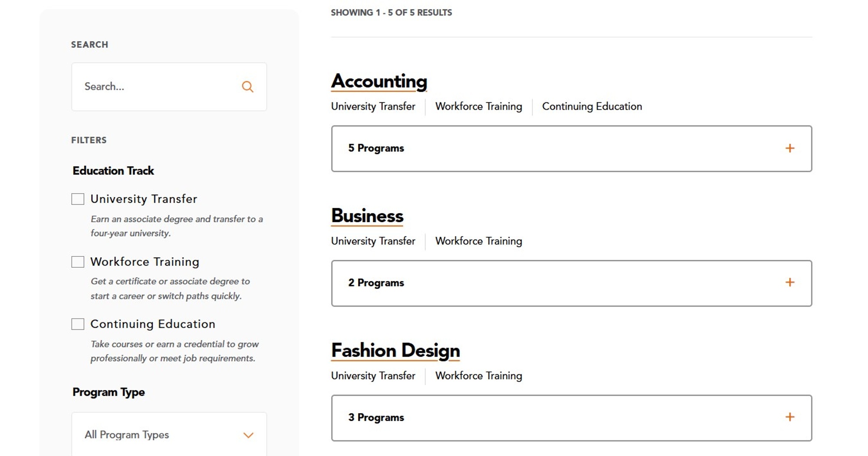Click Workforce Training tag under Business

pyautogui.click(x=479, y=241)
